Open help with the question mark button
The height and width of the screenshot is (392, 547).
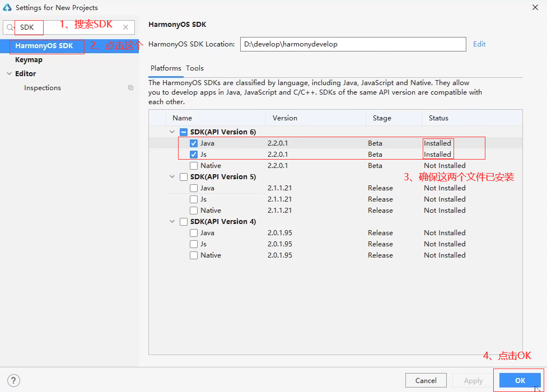pos(13,380)
